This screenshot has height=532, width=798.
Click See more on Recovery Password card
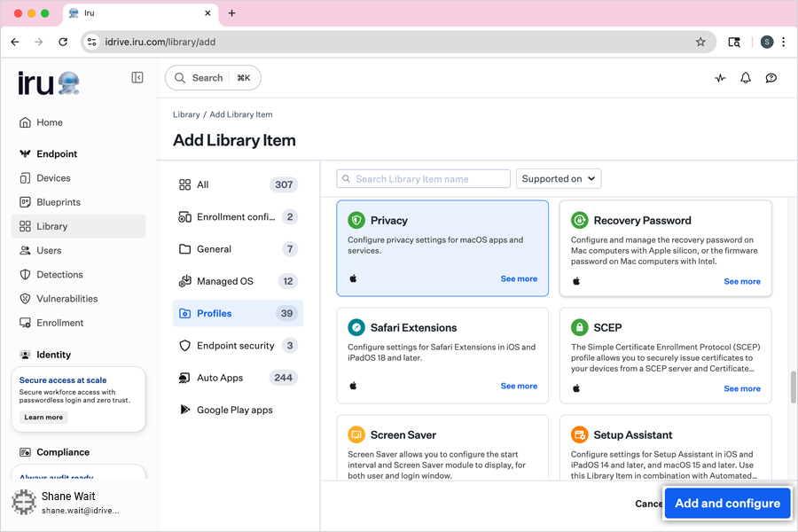(x=742, y=281)
